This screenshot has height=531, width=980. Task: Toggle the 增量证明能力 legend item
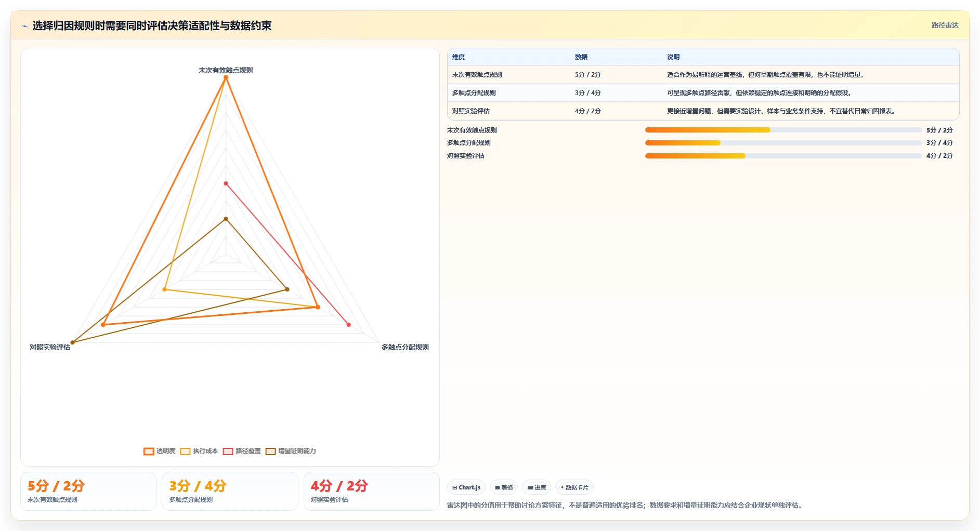[x=291, y=451]
